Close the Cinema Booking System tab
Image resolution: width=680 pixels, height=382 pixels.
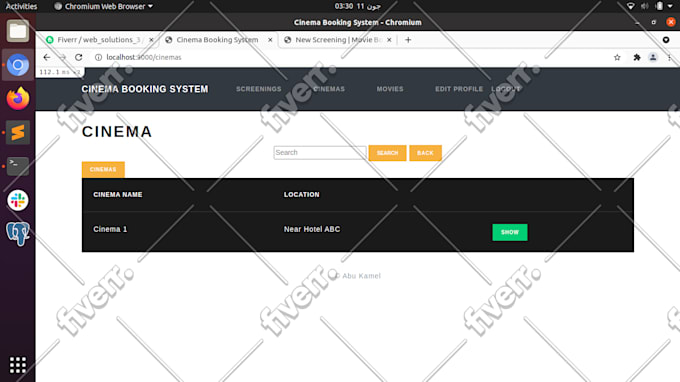click(x=270, y=40)
